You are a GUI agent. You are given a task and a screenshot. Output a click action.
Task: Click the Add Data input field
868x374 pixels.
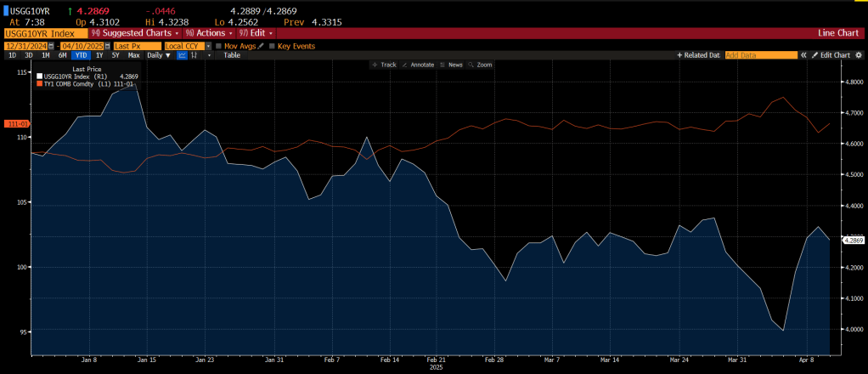[760, 54]
